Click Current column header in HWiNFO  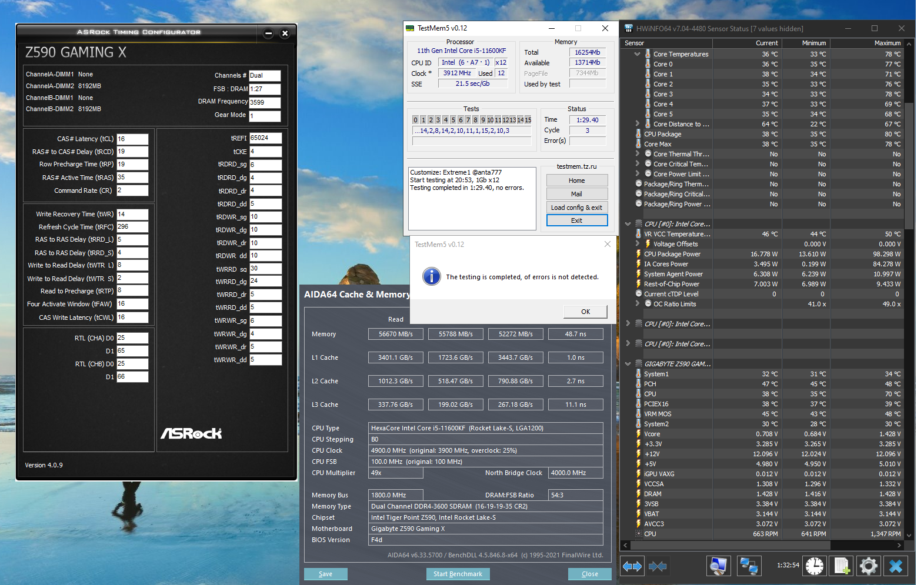746,43
